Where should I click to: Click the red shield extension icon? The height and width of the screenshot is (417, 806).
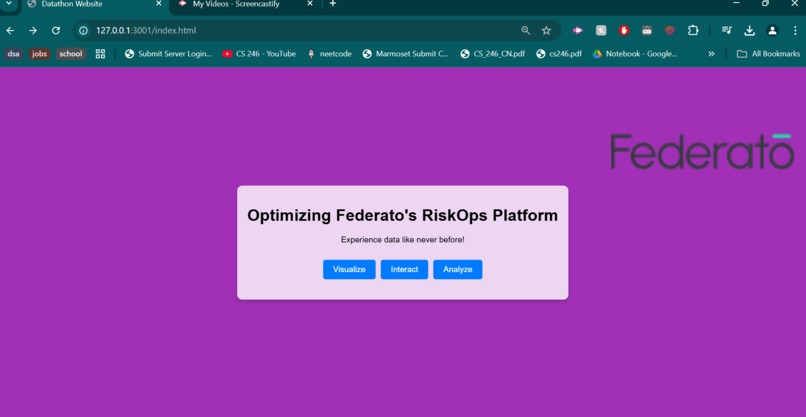tap(624, 30)
